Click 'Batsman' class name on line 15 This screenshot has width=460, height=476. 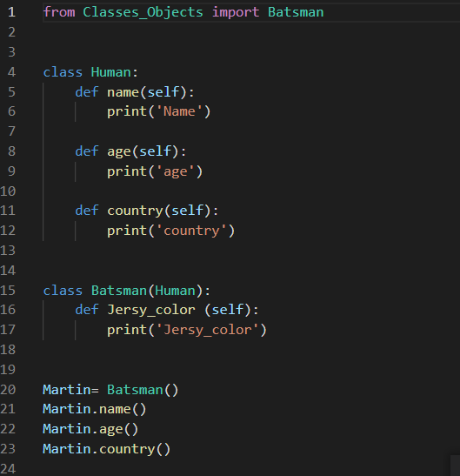119,291
